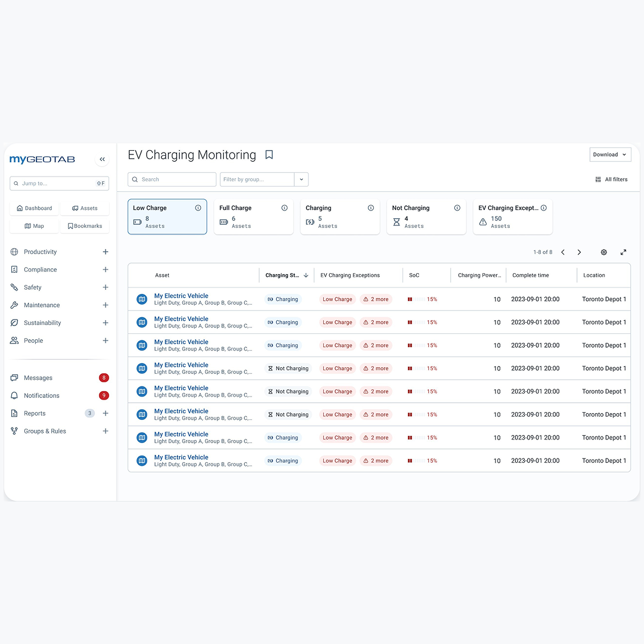This screenshot has width=644, height=644.
Task: Expand table to full screen
Action: pos(623,252)
